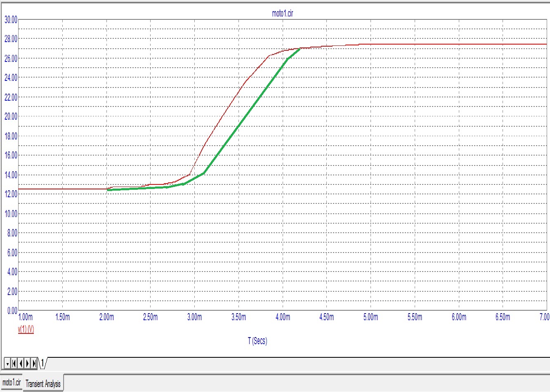
Task: Click the 0.00 Y-axis origin label
Action: click(x=12, y=310)
